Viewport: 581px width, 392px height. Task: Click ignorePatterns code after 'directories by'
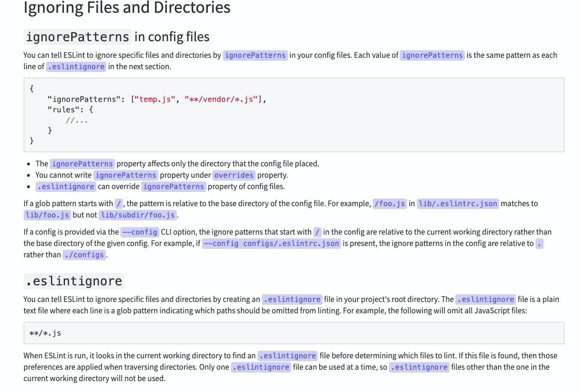255,55
